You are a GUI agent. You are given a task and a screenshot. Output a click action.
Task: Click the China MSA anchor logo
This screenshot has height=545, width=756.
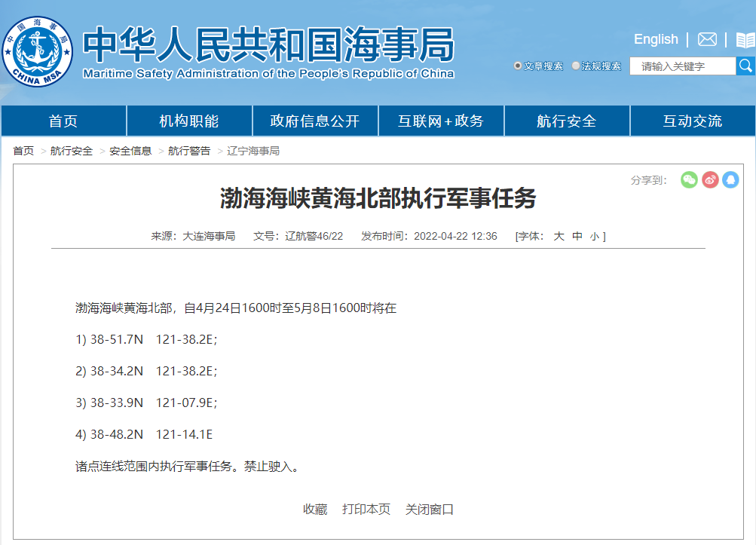click(38, 51)
